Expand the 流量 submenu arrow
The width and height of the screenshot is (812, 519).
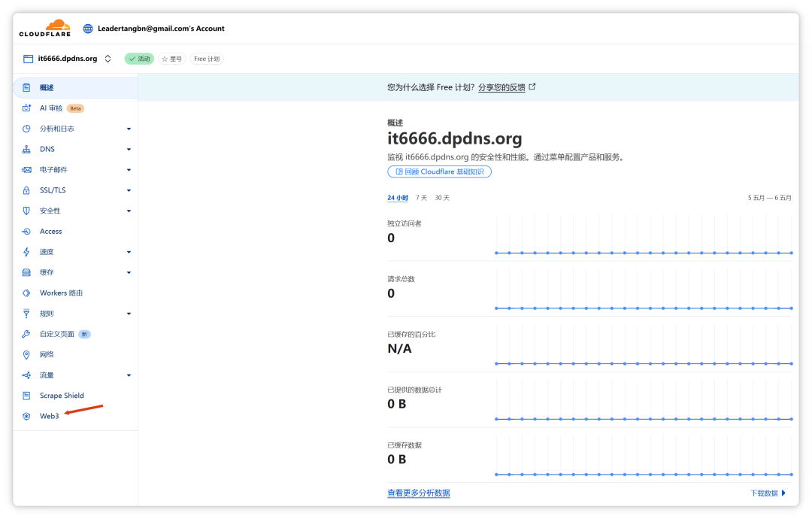point(129,375)
